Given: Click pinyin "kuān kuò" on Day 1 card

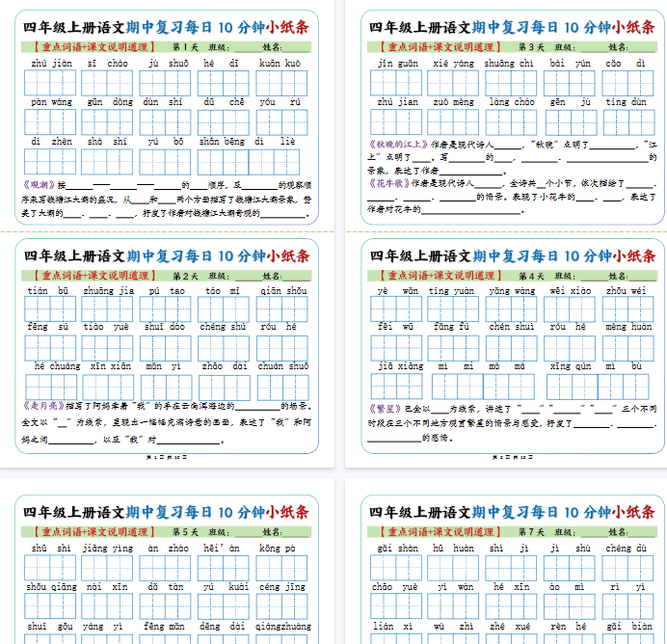Looking at the screenshot, I should point(280,64).
